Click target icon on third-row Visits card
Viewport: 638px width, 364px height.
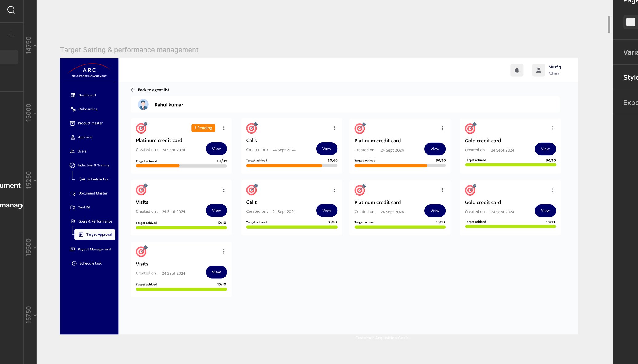(x=142, y=251)
